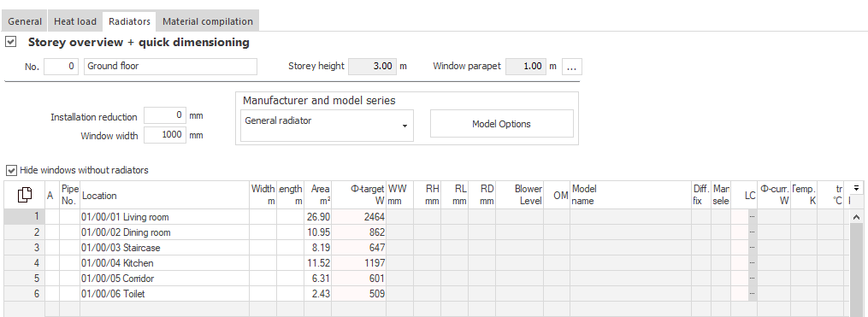Select the 01/00/01 Living room cell
The height and width of the screenshot is (317, 868).
click(164, 217)
